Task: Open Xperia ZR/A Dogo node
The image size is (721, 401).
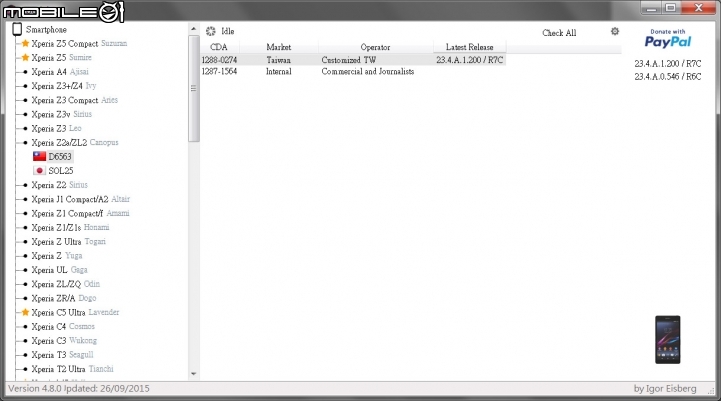Action: point(64,298)
